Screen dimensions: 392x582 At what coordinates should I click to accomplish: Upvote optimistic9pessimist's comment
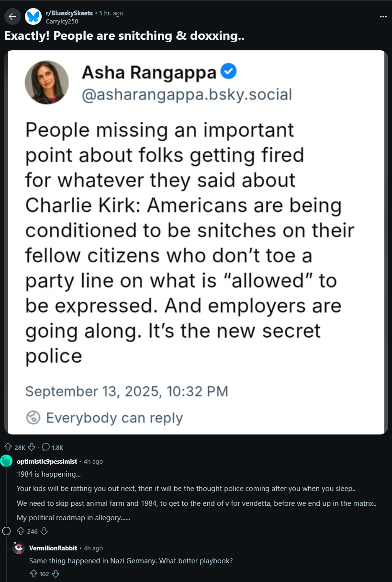pos(20,531)
